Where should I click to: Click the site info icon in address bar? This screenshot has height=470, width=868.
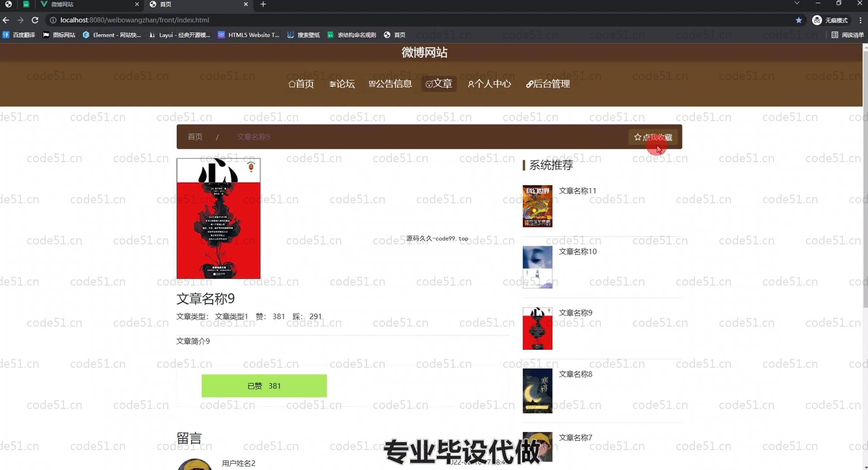click(53, 20)
